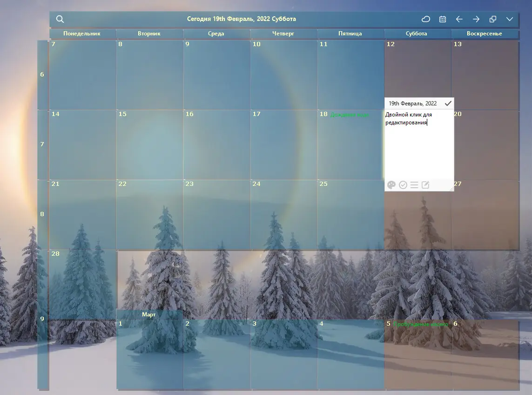The height and width of the screenshot is (395, 532).
Task: Select the day cell for February 8
Action: [x=149, y=75]
